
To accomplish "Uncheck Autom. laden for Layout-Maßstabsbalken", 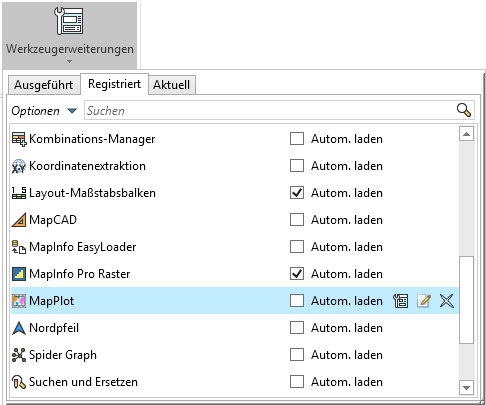I will pyautogui.click(x=297, y=193).
